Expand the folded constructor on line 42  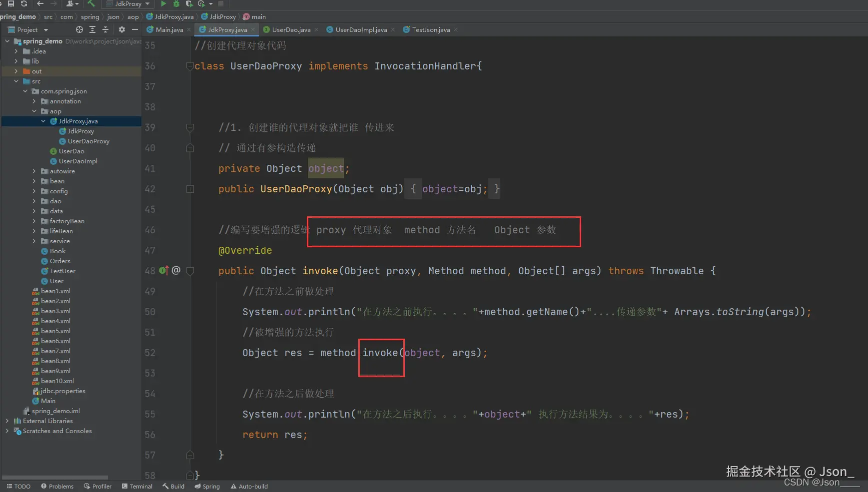pos(190,189)
